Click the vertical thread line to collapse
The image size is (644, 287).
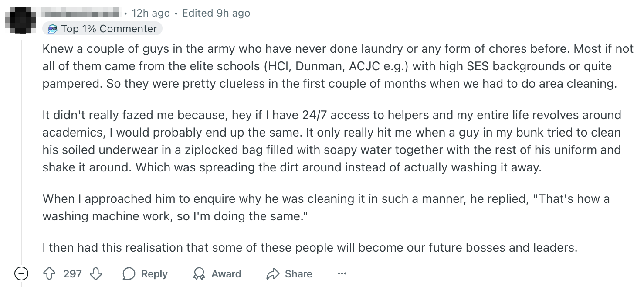point(21,153)
